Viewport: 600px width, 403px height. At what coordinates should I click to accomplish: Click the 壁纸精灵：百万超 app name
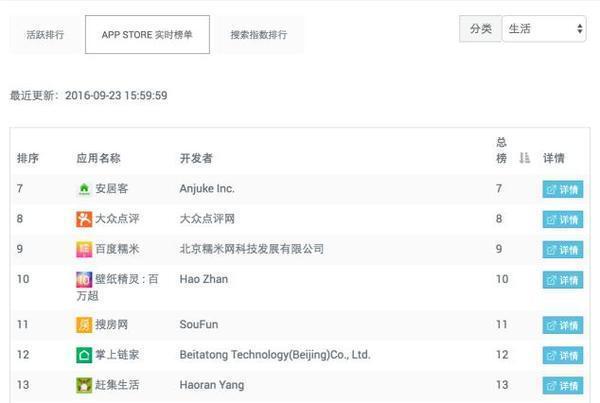117,287
